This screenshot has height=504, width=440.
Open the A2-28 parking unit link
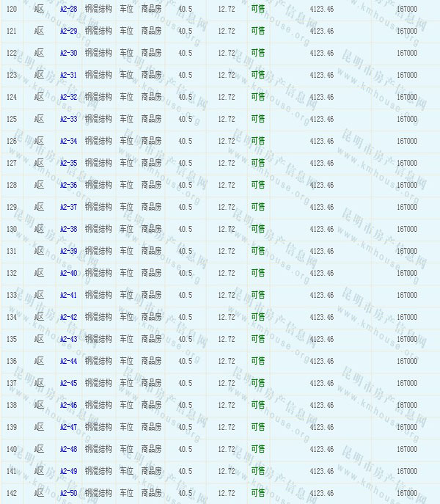coord(68,9)
